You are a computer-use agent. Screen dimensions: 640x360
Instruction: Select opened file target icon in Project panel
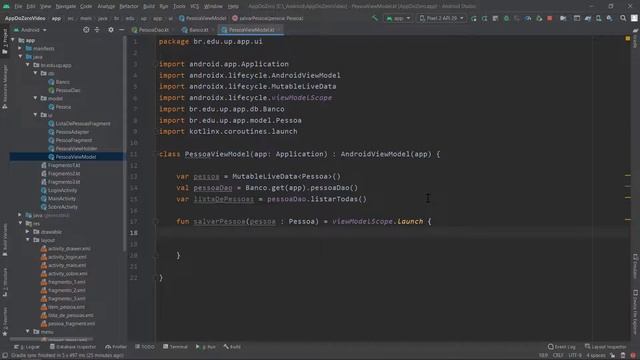tap(86, 30)
